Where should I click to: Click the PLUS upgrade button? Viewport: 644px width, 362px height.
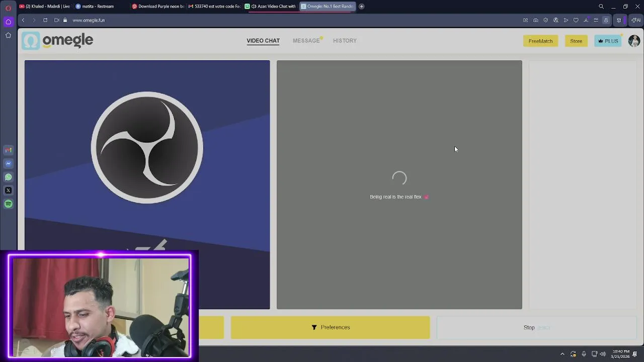pyautogui.click(x=608, y=41)
